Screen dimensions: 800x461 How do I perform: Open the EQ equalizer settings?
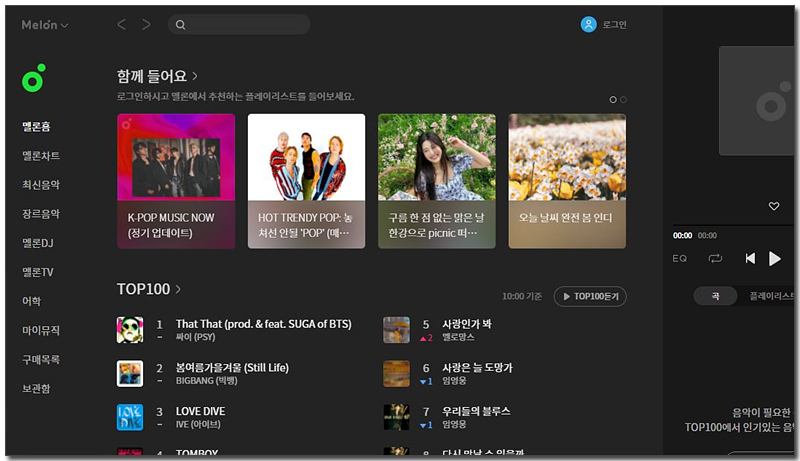coord(679,259)
